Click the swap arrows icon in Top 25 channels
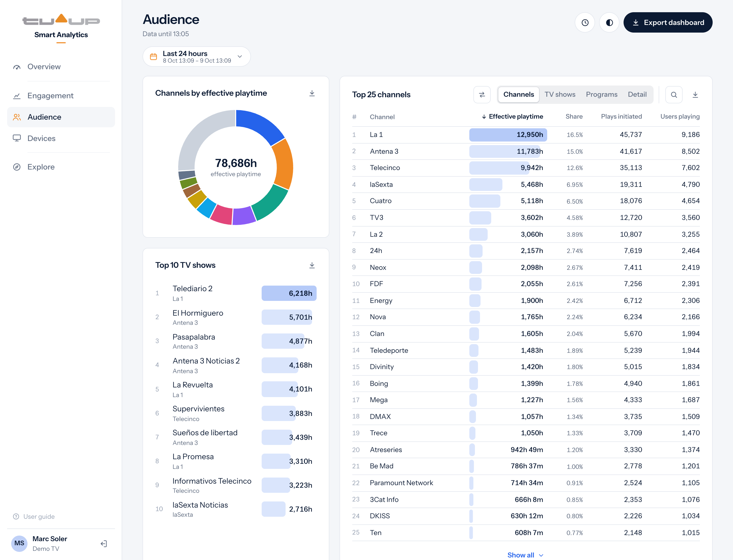The width and height of the screenshot is (733, 560). pos(482,95)
